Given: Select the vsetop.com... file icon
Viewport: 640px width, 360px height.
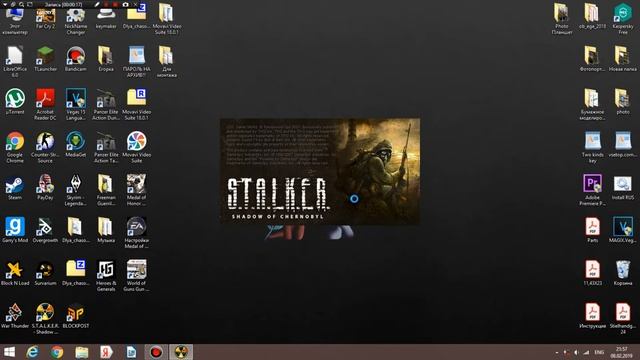Looking at the screenshot, I should click(x=623, y=144).
